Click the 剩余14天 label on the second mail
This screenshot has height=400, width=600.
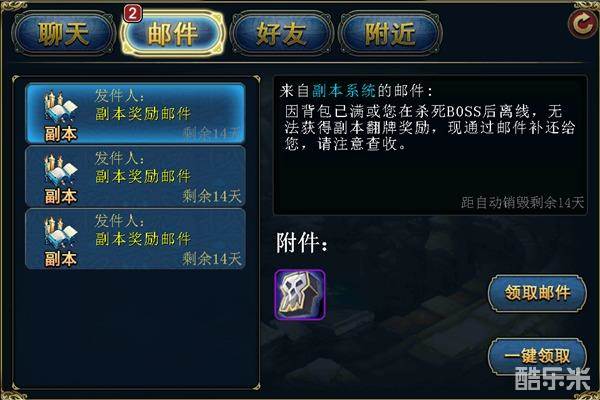click(x=212, y=196)
